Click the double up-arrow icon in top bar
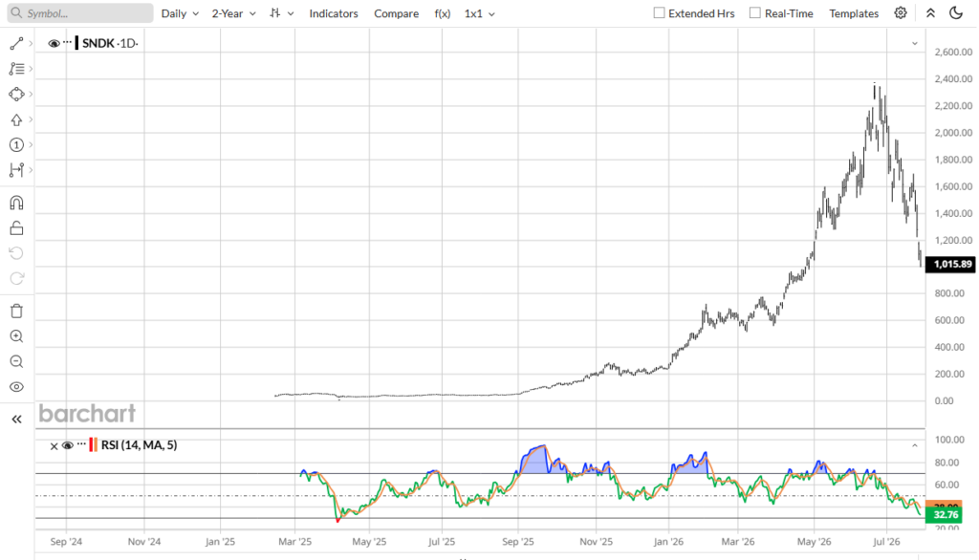The image size is (979, 560). click(x=930, y=13)
